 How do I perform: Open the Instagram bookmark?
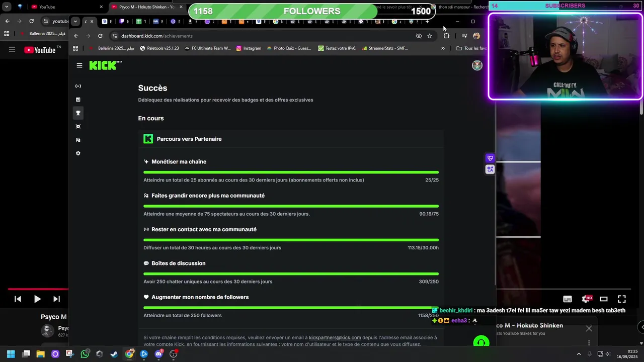pos(249,48)
